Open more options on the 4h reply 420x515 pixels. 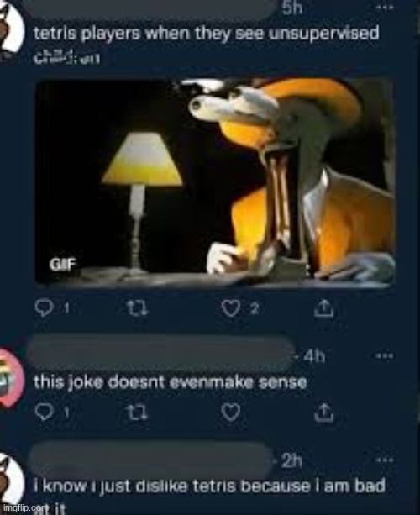[384, 355]
